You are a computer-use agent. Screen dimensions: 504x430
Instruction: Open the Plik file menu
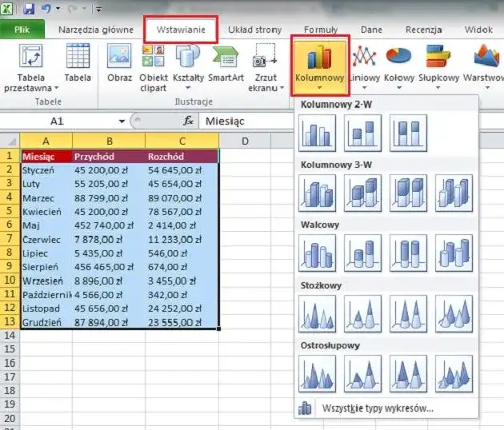pos(22,30)
